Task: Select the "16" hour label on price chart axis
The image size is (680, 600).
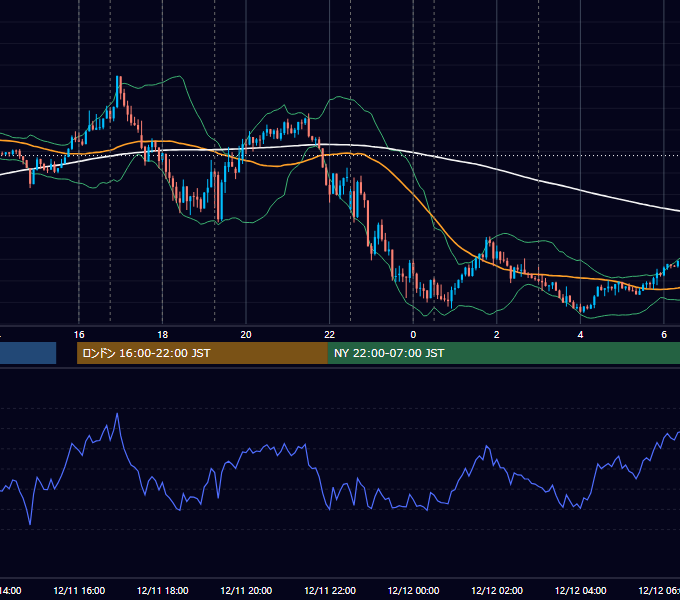Action: (x=79, y=335)
